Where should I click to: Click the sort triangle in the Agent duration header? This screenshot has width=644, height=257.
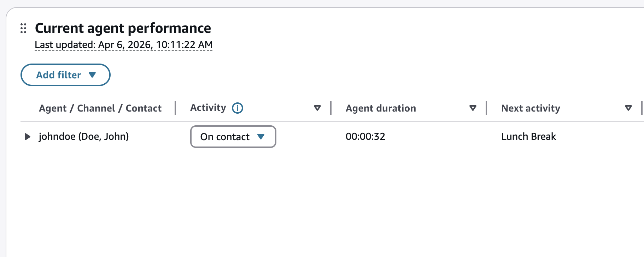point(473,108)
